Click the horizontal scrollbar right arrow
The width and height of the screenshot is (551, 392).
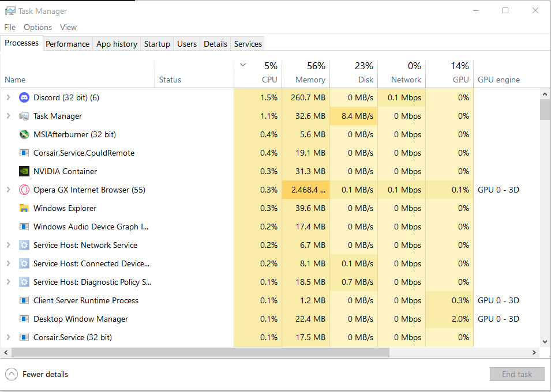(534, 352)
